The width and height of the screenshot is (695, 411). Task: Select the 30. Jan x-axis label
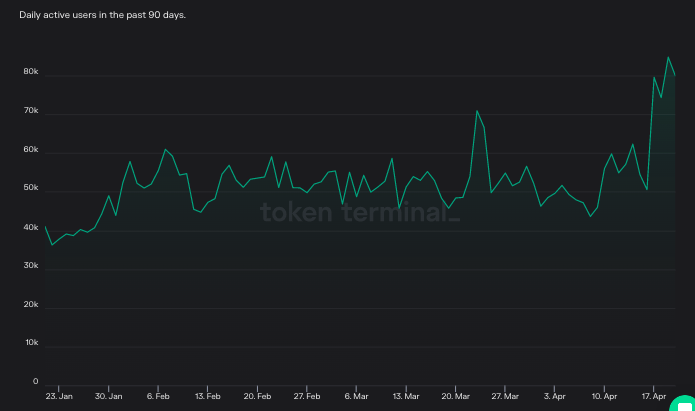pyautogui.click(x=108, y=396)
